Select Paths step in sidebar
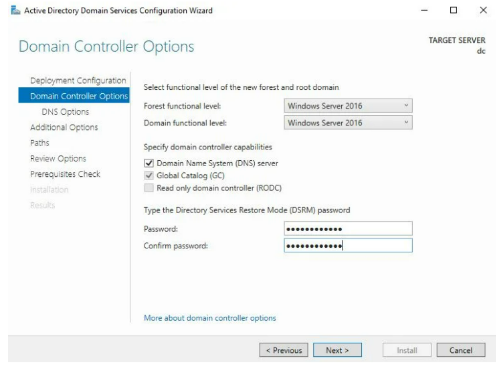 point(40,143)
